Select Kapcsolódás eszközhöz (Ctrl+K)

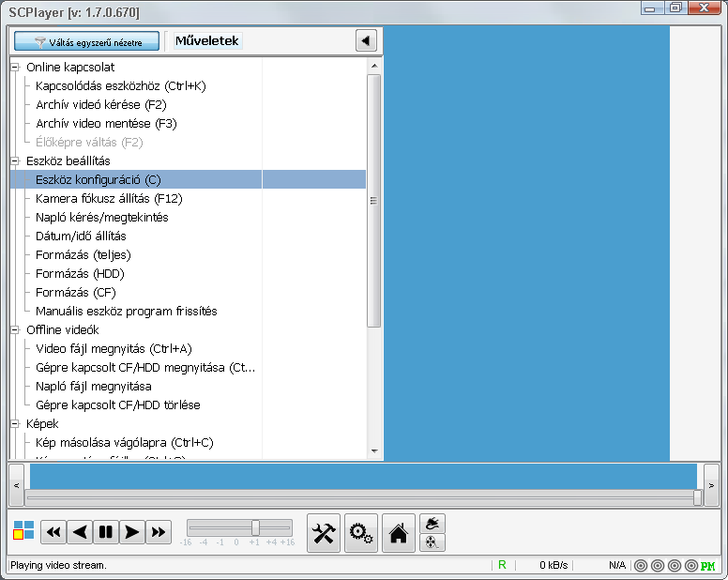[121, 86]
